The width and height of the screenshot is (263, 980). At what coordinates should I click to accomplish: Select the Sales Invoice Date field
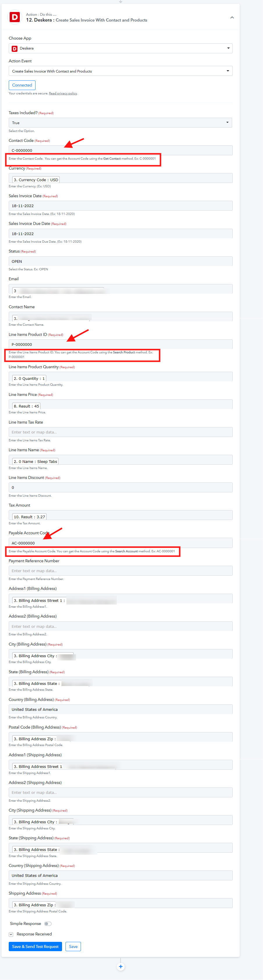pyautogui.click(x=120, y=206)
